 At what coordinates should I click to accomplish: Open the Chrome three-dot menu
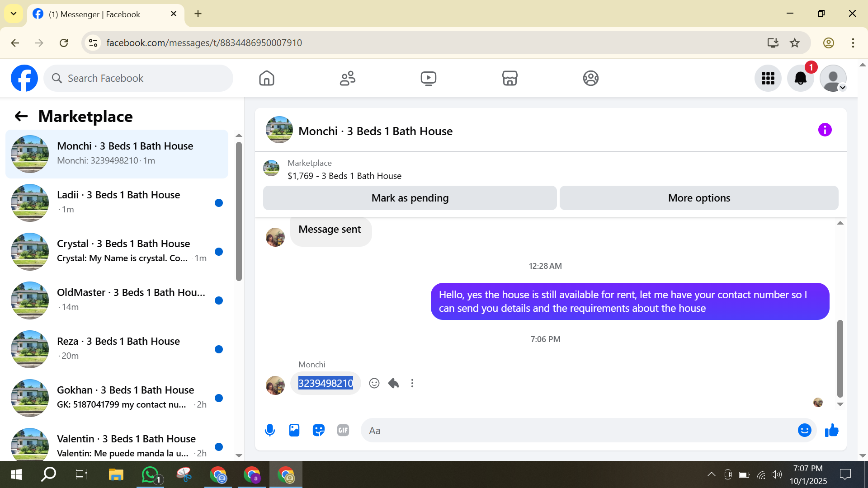pyautogui.click(x=853, y=42)
